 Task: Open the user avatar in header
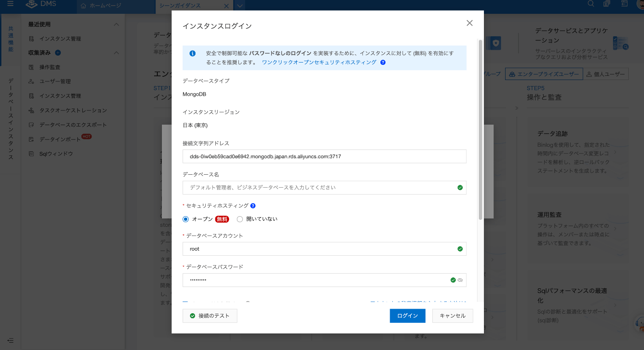(x=640, y=4)
